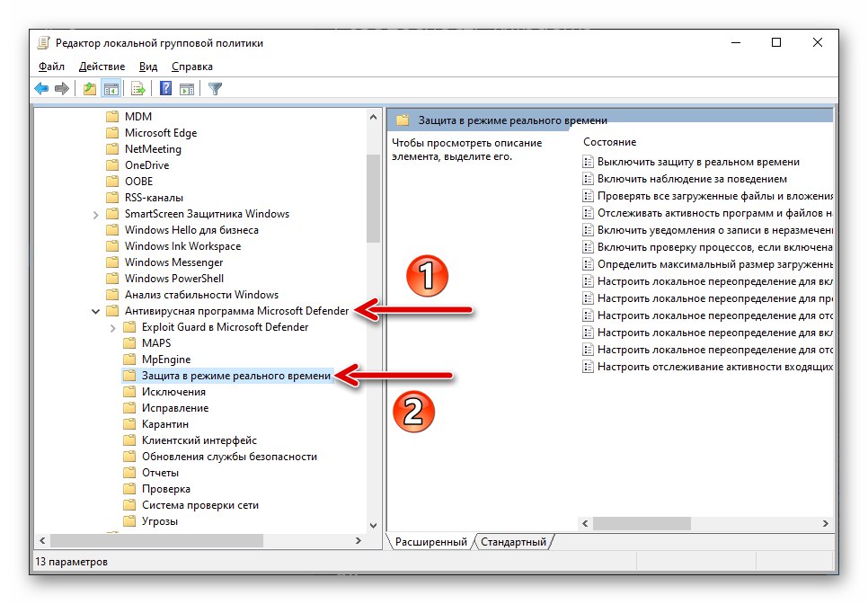868x604 pixels.
Task: Select the OneDrive folder
Action: click(137, 165)
